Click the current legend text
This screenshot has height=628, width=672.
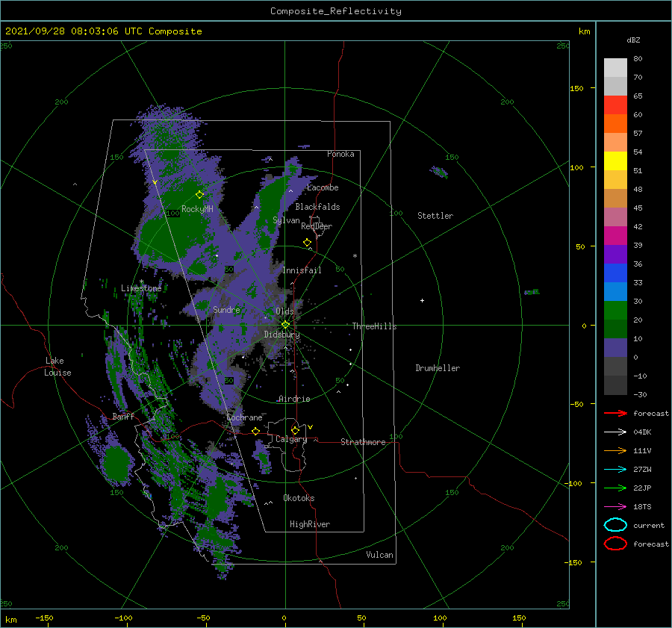point(649,525)
